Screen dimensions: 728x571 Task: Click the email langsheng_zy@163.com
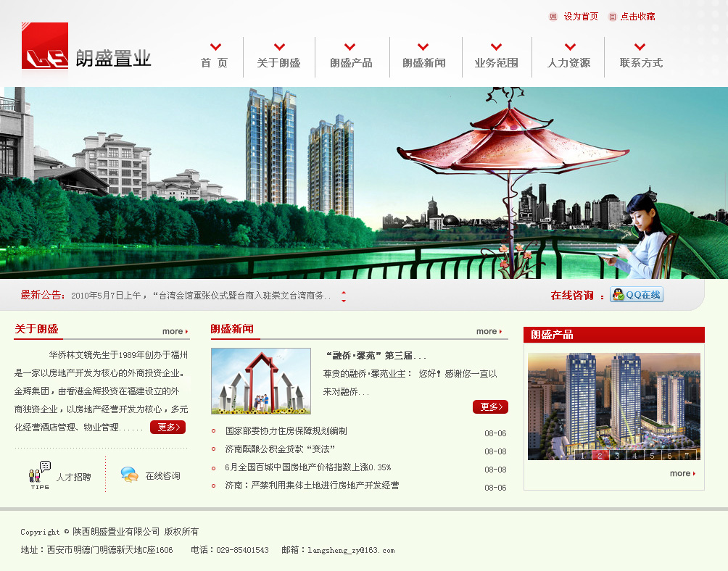tap(351, 550)
